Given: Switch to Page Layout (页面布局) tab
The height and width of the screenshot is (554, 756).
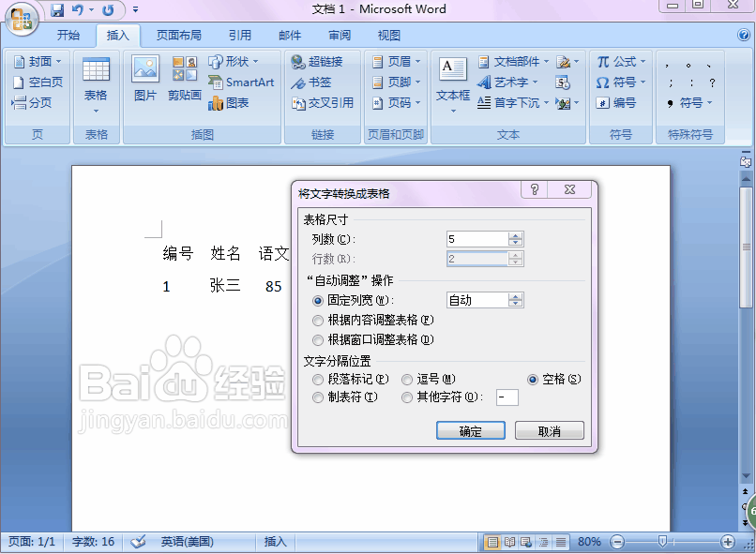Looking at the screenshot, I should tap(178, 36).
